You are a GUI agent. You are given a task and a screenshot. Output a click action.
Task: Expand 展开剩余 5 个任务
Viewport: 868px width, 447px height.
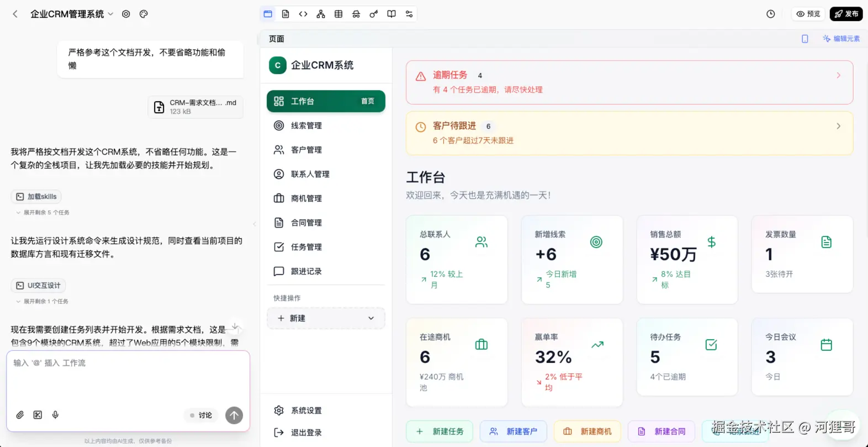click(43, 213)
